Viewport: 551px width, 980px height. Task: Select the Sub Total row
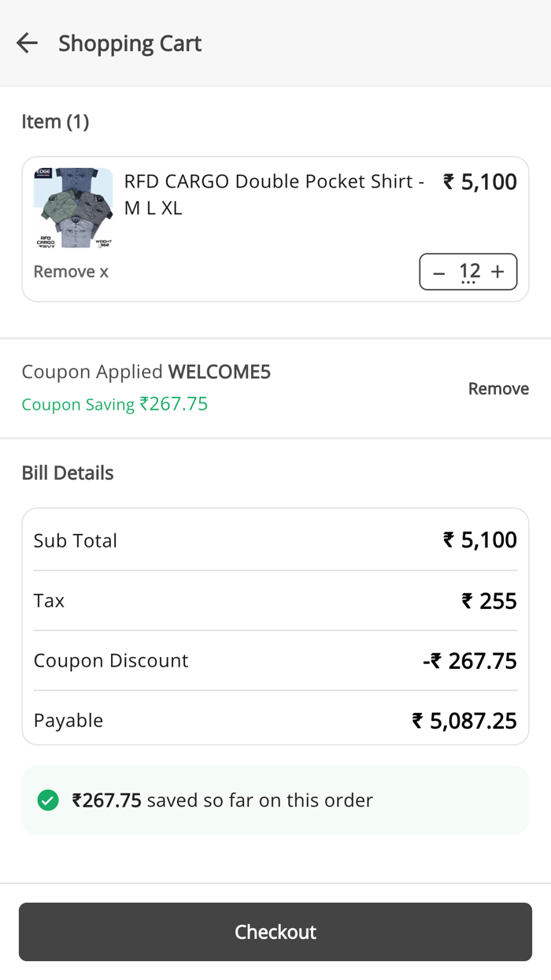coord(275,540)
